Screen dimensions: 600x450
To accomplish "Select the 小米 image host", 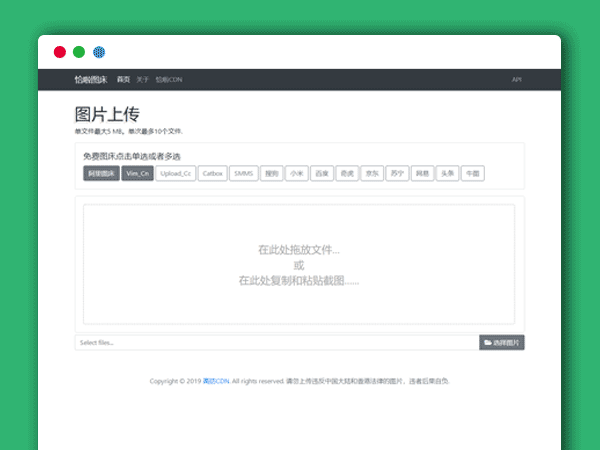I will (296, 173).
